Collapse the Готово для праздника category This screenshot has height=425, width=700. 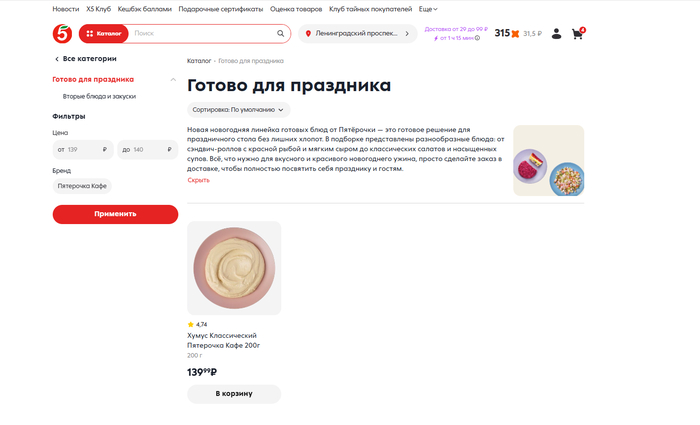coord(173,79)
